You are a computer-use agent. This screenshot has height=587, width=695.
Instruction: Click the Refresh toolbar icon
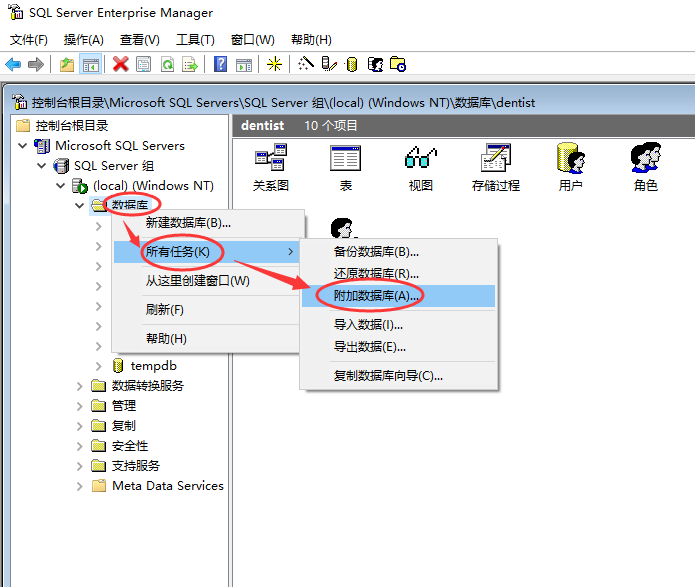tap(168, 65)
